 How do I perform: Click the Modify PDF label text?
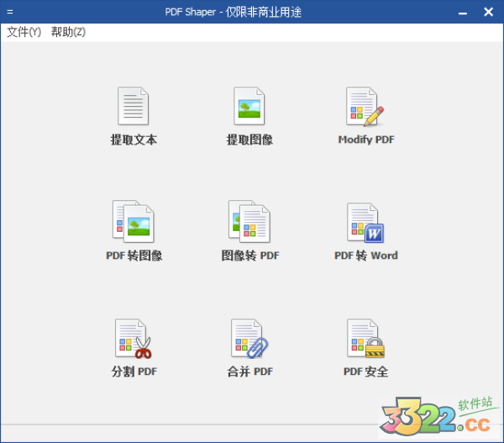(366, 140)
